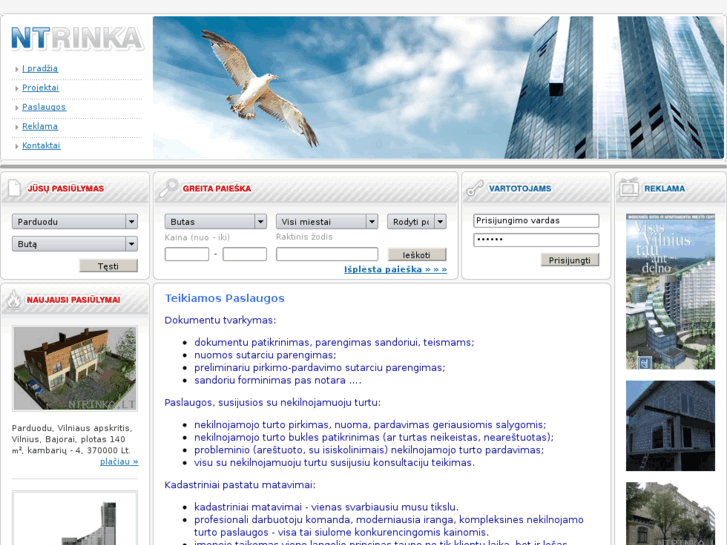Click the Prisijungti login button

coord(570,260)
